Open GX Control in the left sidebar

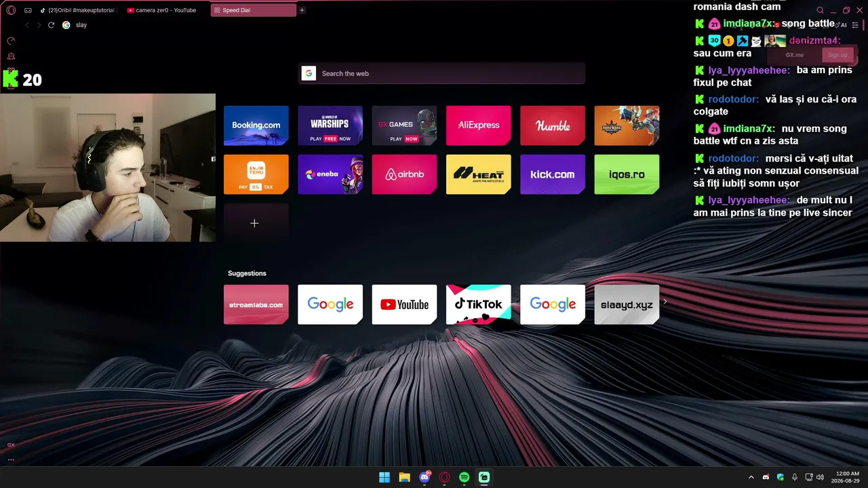11,41
